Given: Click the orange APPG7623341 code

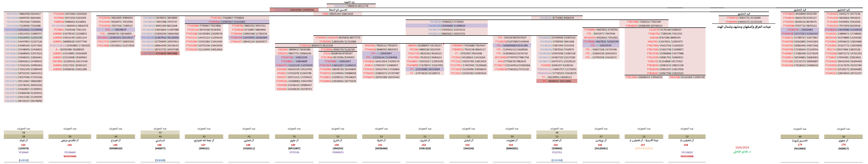Looking at the screenshot, I should (644, 148).
